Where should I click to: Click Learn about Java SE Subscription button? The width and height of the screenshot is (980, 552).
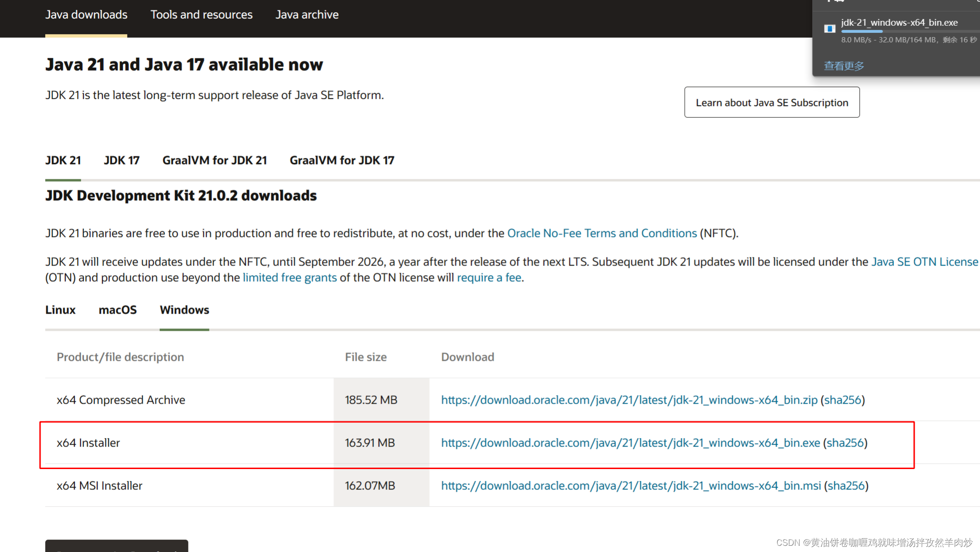[x=772, y=102]
